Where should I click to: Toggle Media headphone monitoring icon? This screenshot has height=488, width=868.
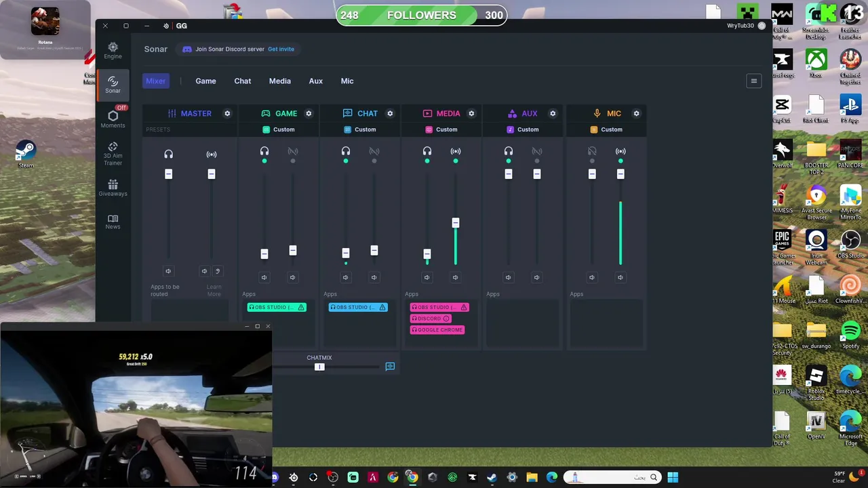pyautogui.click(x=427, y=151)
